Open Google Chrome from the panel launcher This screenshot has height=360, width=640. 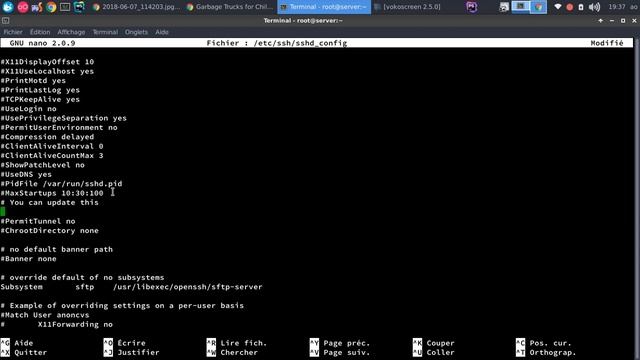pos(51,7)
